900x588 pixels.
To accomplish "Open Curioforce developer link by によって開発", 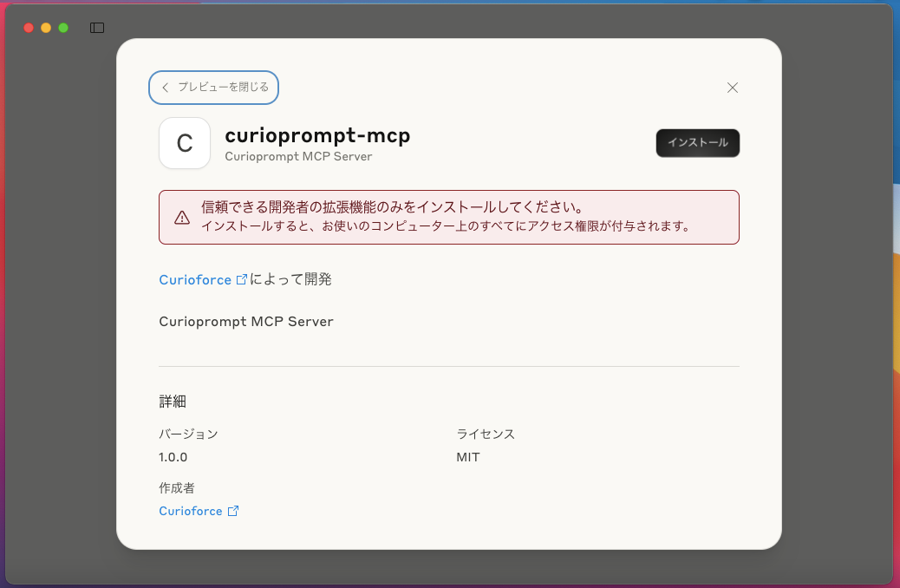I will click(195, 279).
